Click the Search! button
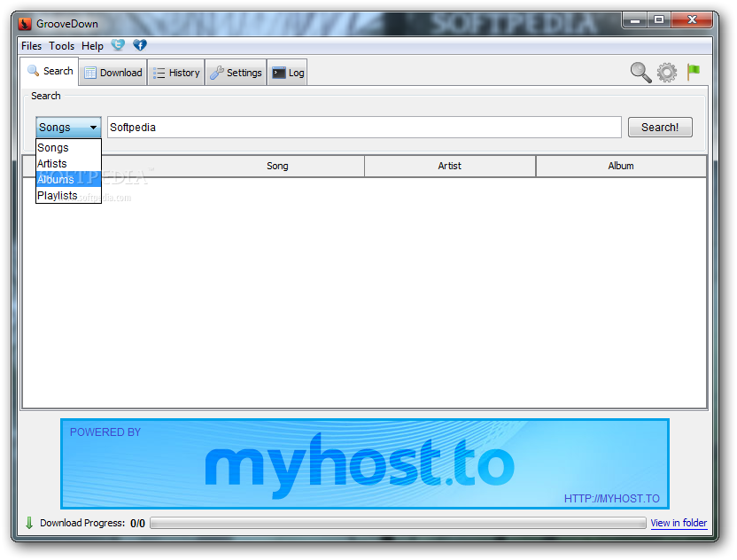This screenshot has height=560, width=737. pos(660,128)
